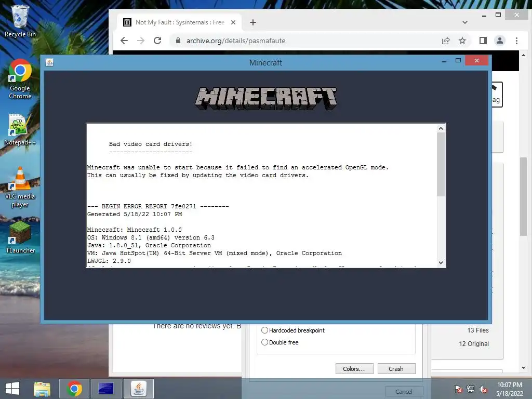Click the '12 Original' text on the page
Viewport: 532px width, 399px height.
click(x=474, y=344)
